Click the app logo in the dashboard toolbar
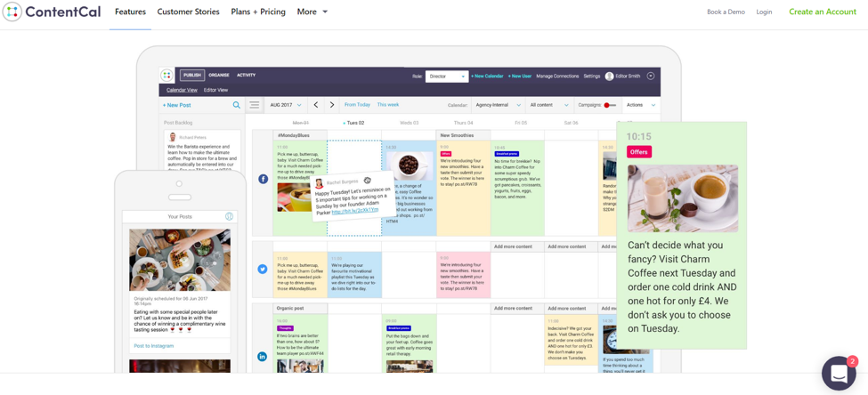The width and height of the screenshot is (868, 395). coord(166,76)
